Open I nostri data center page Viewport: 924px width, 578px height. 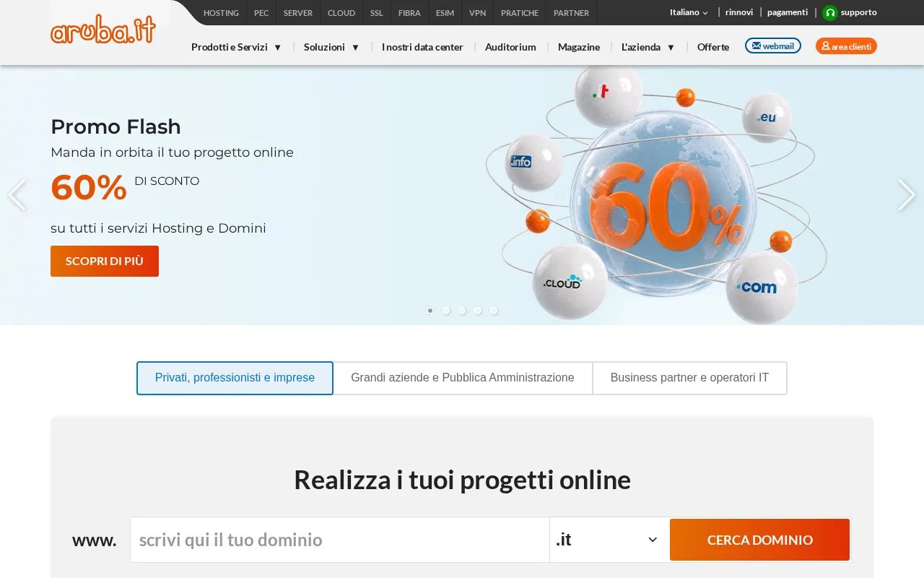pyautogui.click(x=422, y=47)
